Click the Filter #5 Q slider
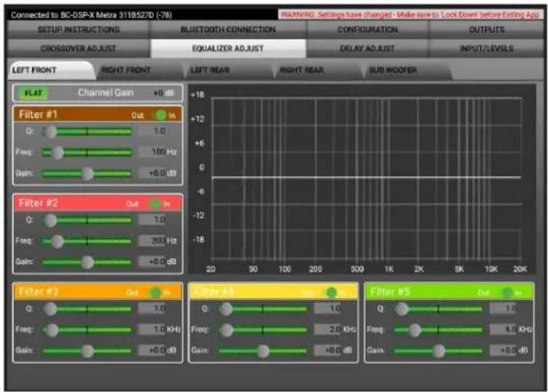 click(438, 309)
